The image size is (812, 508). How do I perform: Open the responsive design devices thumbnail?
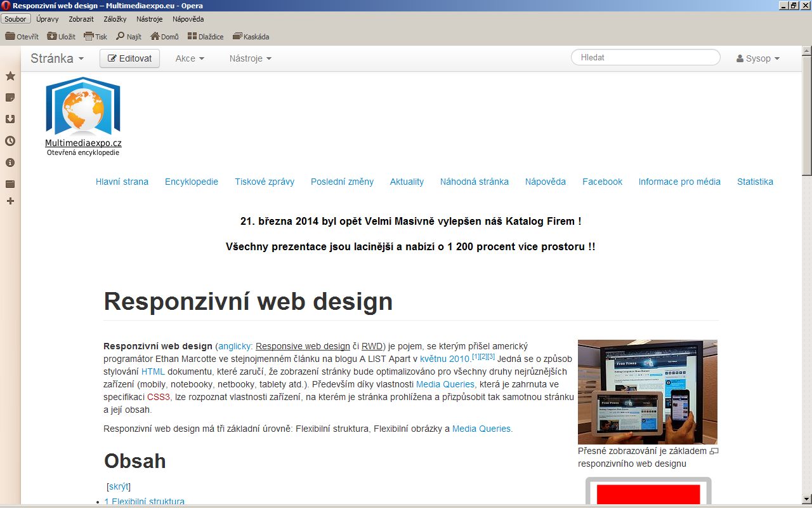(x=647, y=392)
